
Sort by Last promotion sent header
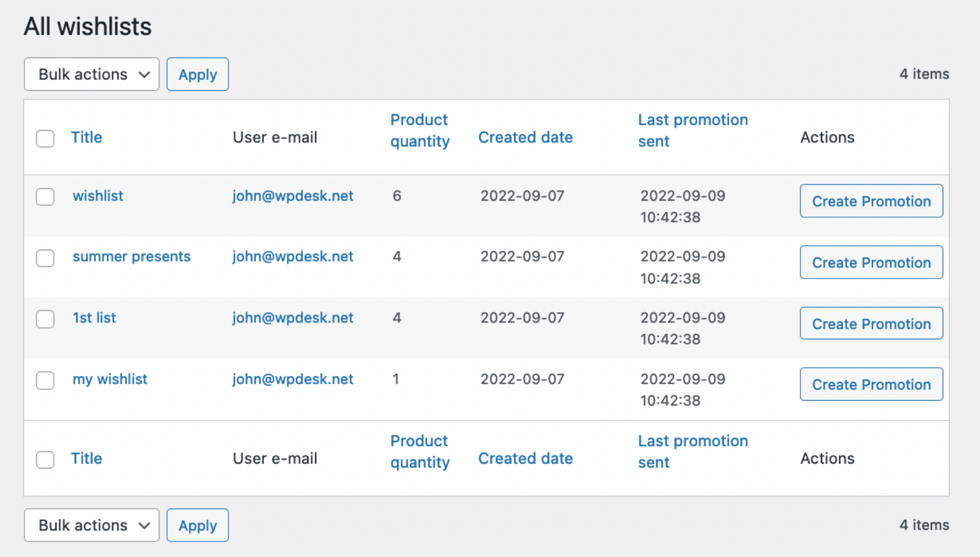692,130
